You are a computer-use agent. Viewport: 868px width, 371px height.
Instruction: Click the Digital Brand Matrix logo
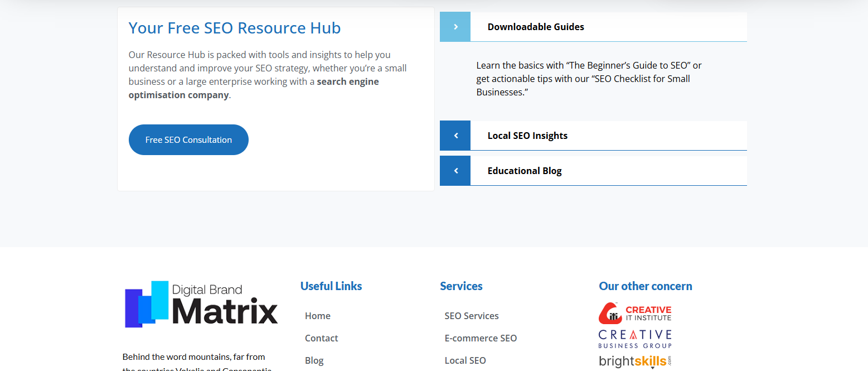201,304
